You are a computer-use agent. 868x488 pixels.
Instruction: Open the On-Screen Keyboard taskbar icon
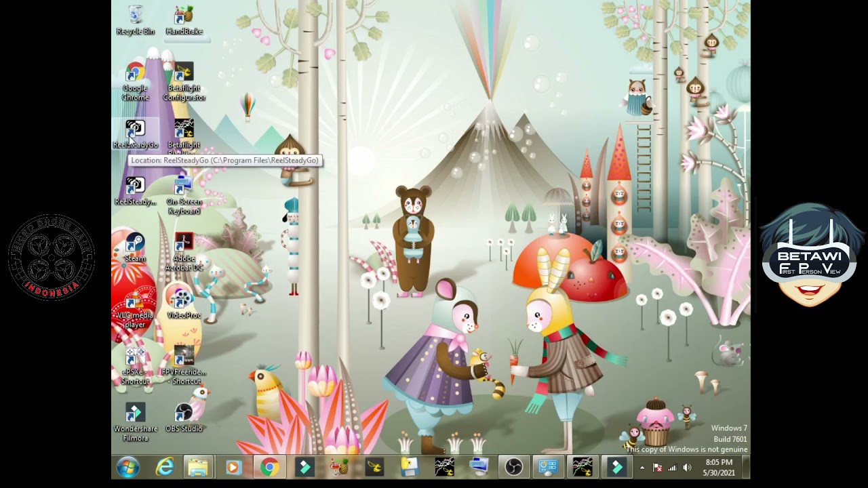(x=479, y=467)
